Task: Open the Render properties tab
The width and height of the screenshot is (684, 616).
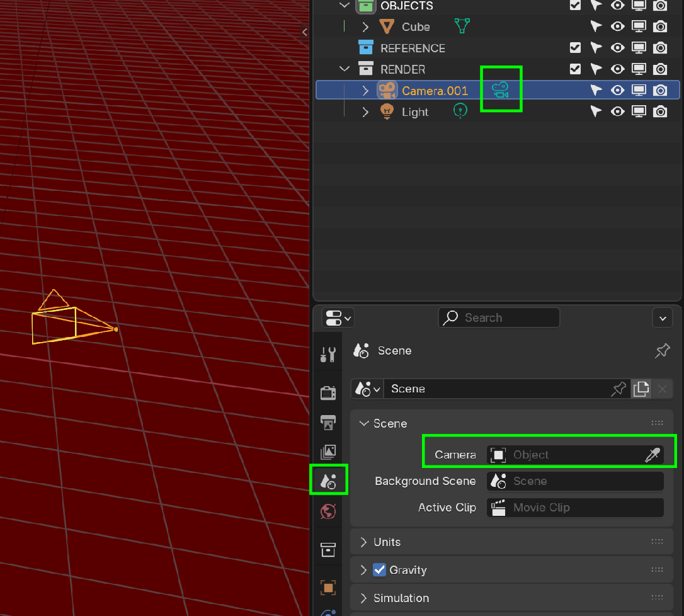Action: click(328, 392)
